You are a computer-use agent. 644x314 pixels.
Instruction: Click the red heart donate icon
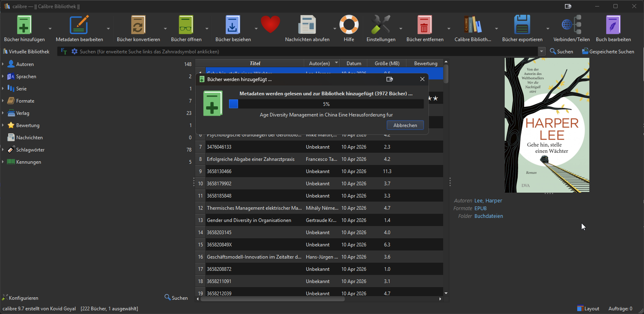[270, 24]
